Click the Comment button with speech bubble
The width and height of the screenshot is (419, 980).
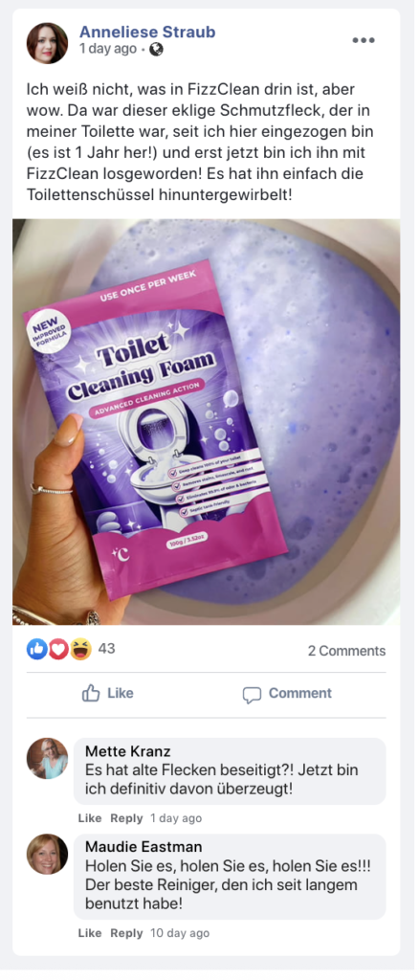(287, 694)
